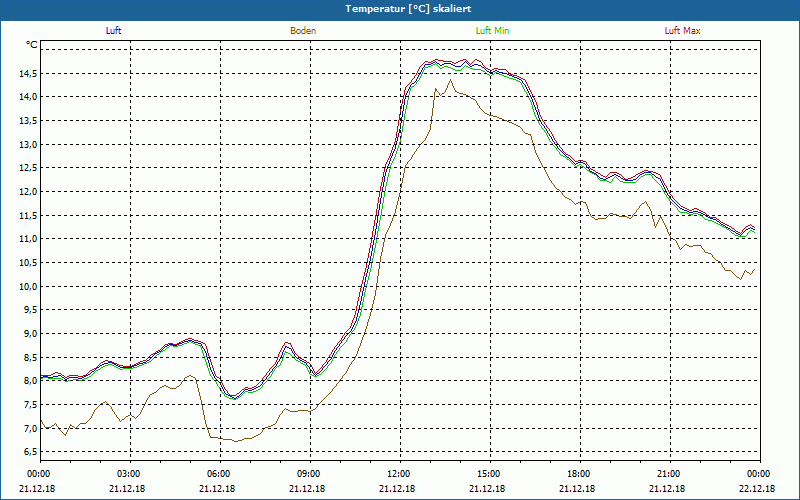Click the '06:00' time axis label
This screenshot has width=800, height=500.
coord(220,474)
